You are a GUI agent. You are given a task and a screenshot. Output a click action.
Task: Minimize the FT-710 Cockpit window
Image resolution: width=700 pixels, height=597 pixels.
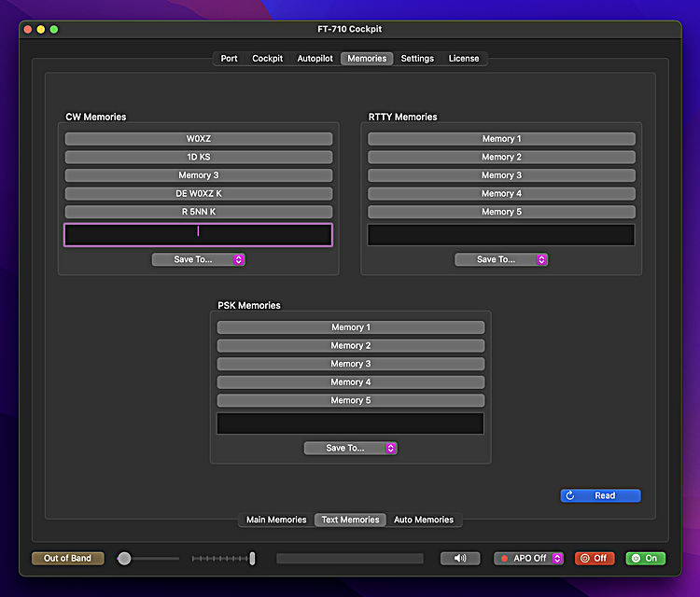coord(41,30)
